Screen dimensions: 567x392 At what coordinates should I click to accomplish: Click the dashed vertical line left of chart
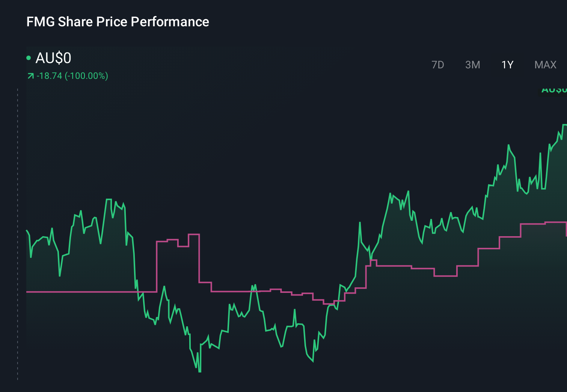[18, 233]
